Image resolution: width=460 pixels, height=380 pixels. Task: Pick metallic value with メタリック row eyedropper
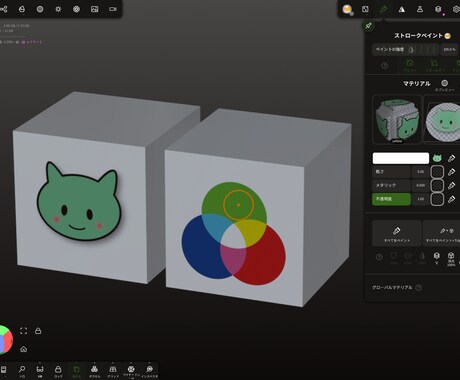coord(451,185)
